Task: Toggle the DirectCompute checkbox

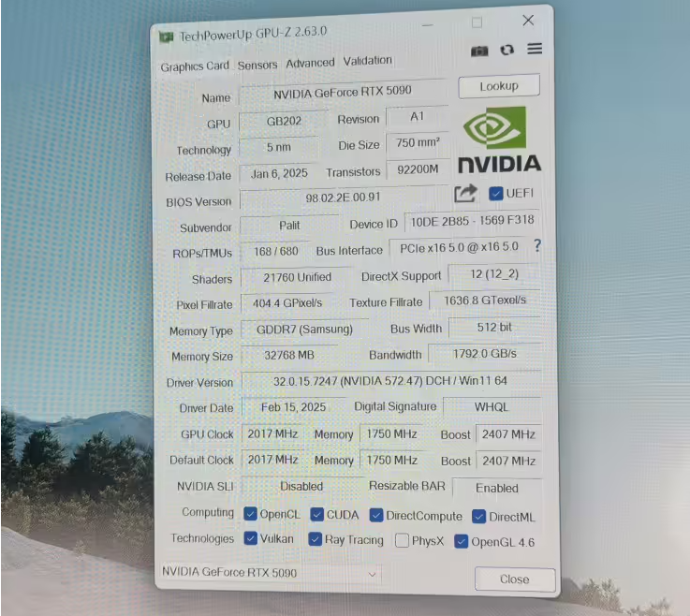Action: point(376,515)
